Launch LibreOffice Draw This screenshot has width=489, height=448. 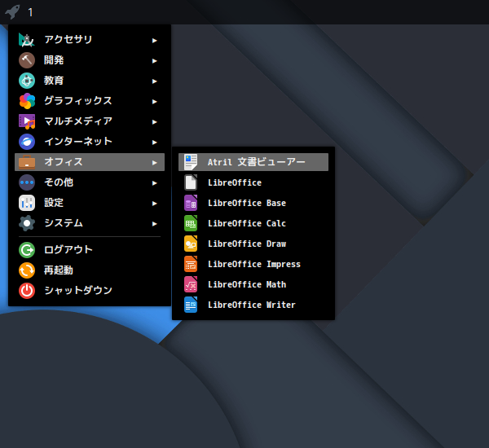[253, 244]
